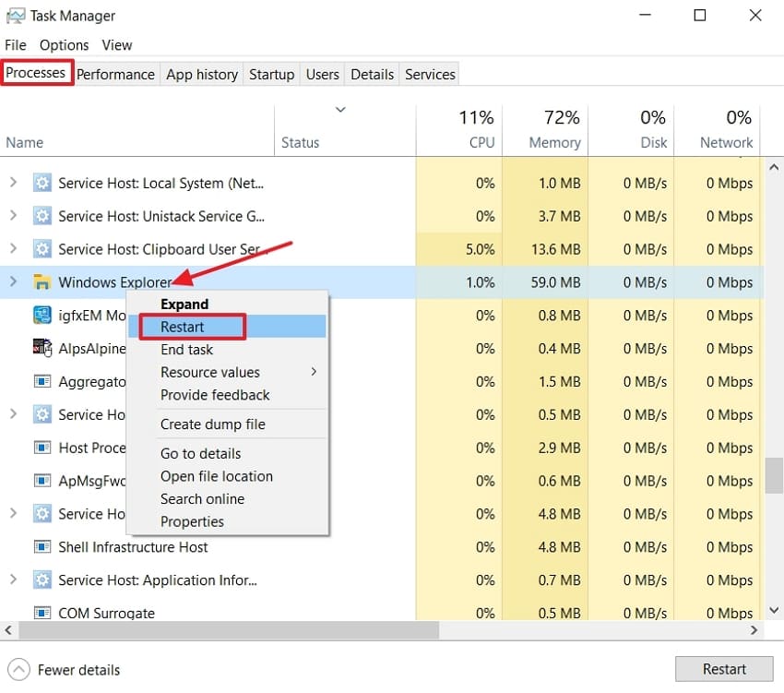The width and height of the screenshot is (784, 693).
Task: Switch to the Services tab
Action: pyautogui.click(x=429, y=74)
